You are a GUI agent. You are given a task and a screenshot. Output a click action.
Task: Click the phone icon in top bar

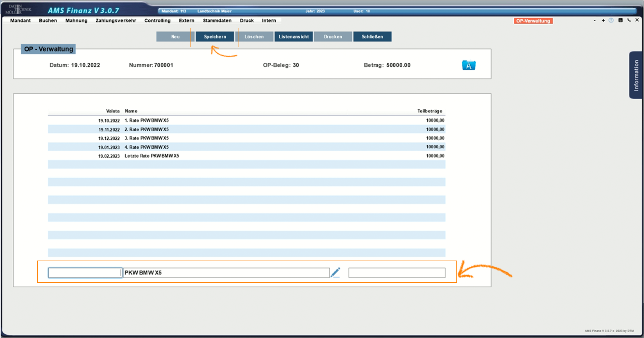click(x=629, y=20)
